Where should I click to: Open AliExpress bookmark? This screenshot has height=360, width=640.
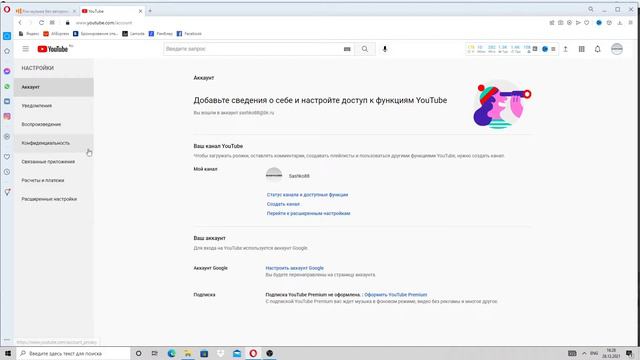[56, 34]
